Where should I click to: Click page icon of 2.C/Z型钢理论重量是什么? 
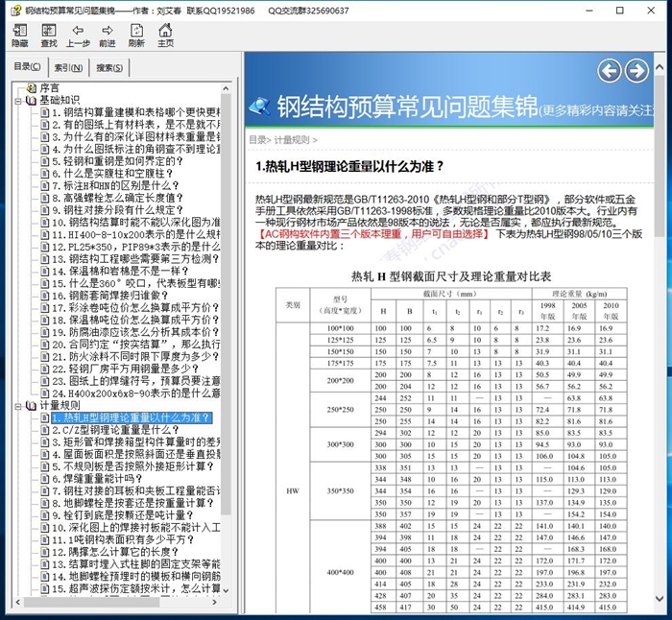[45, 430]
